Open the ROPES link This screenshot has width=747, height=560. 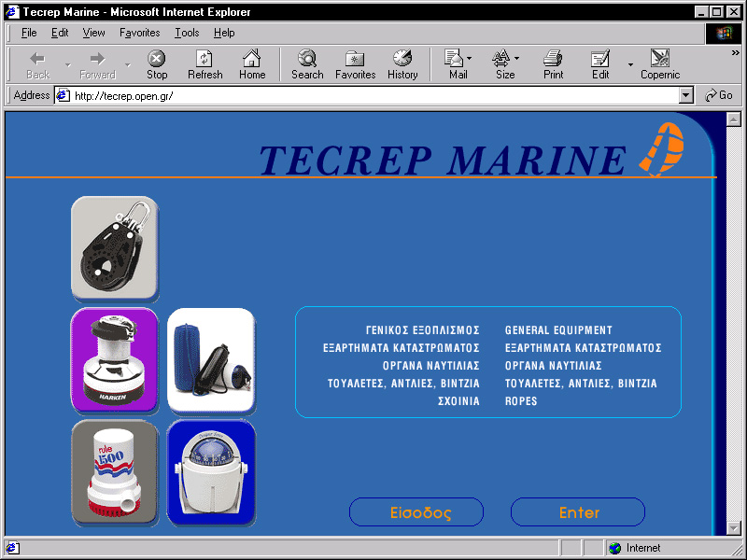[521, 401]
